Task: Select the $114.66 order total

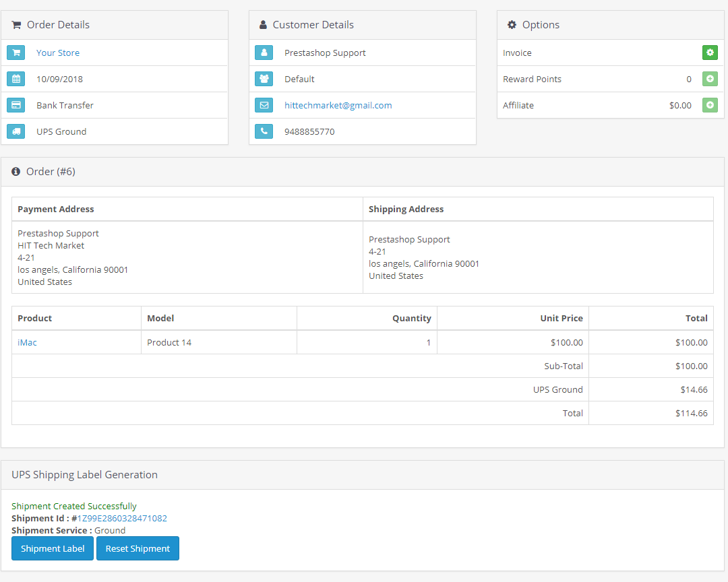Action: pyautogui.click(x=692, y=414)
